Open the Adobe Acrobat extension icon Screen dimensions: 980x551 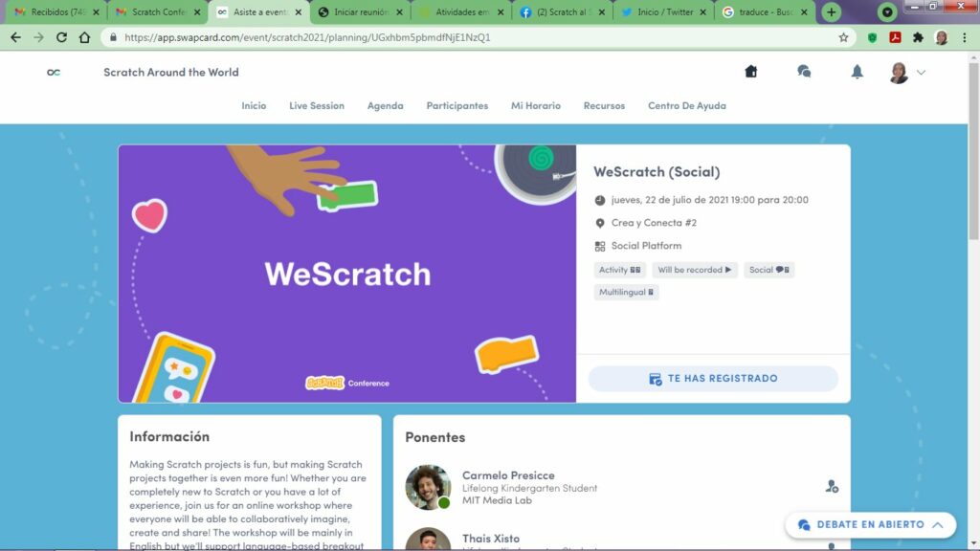click(895, 37)
